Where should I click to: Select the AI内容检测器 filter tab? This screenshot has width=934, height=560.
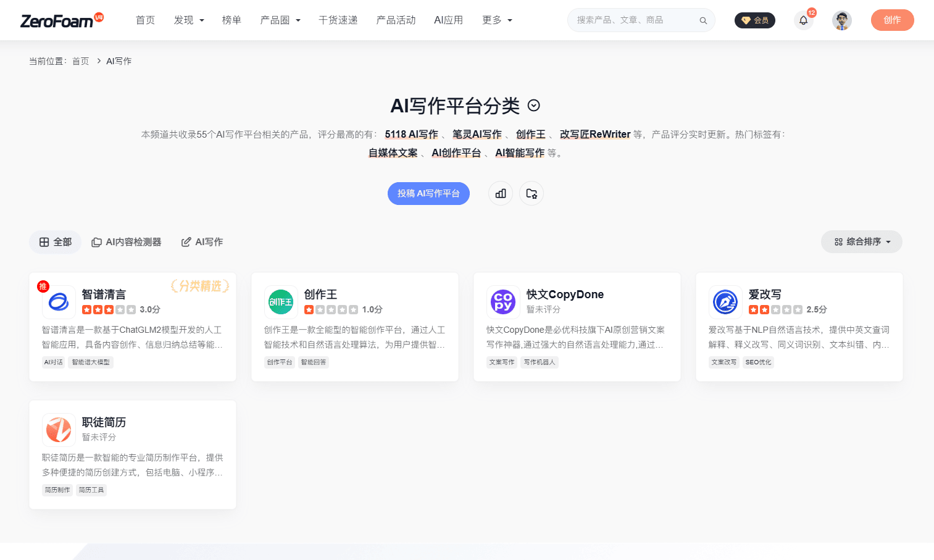pyautogui.click(x=127, y=242)
